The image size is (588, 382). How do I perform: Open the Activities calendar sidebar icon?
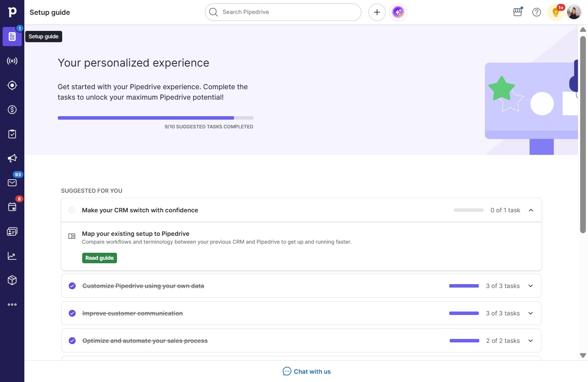[12, 207]
